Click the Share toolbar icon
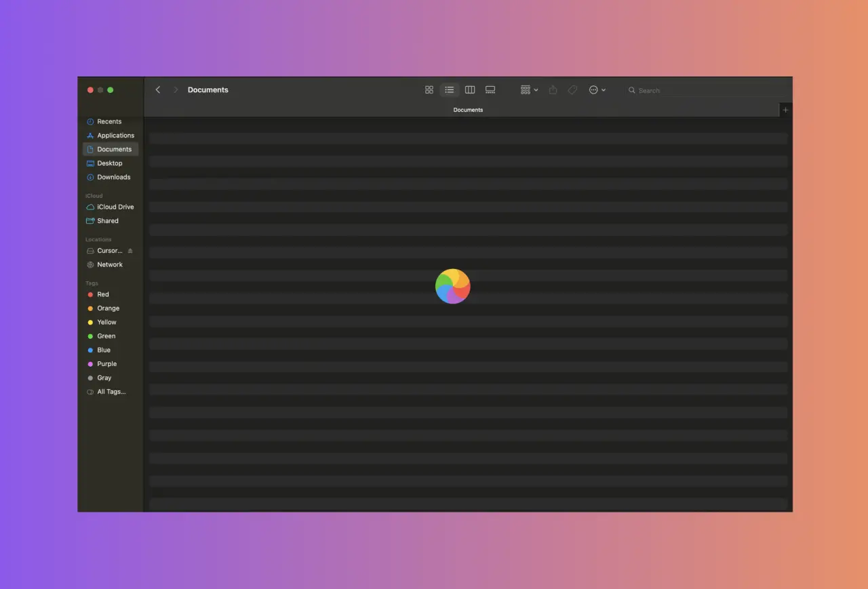Image resolution: width=868 pixels, height=589 pixels. [x=553, y=89]
